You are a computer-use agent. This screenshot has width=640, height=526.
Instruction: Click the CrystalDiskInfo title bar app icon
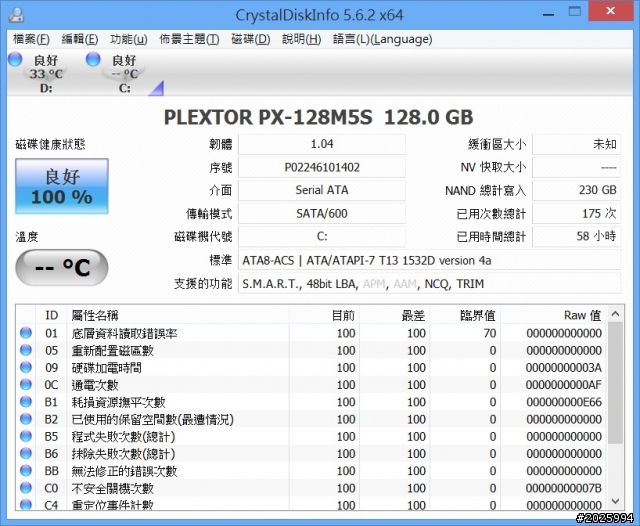click(16, 14)
